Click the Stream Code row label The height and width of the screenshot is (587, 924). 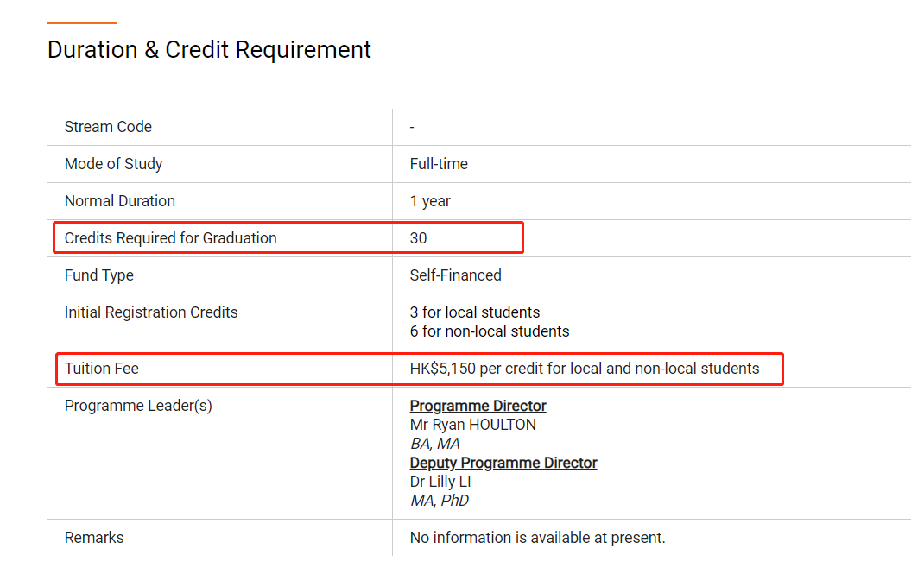tap(108, 127)
